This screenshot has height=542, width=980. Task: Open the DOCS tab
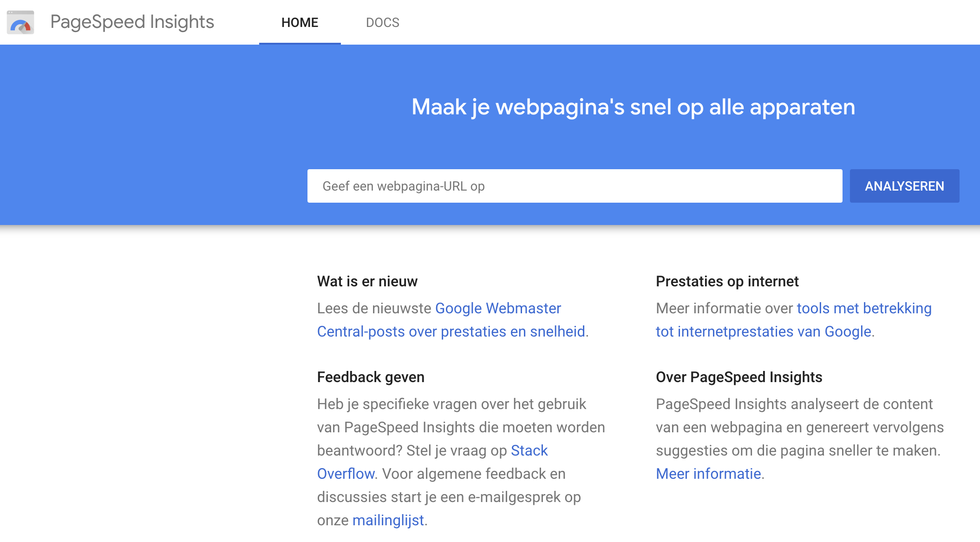coord(382,22)
